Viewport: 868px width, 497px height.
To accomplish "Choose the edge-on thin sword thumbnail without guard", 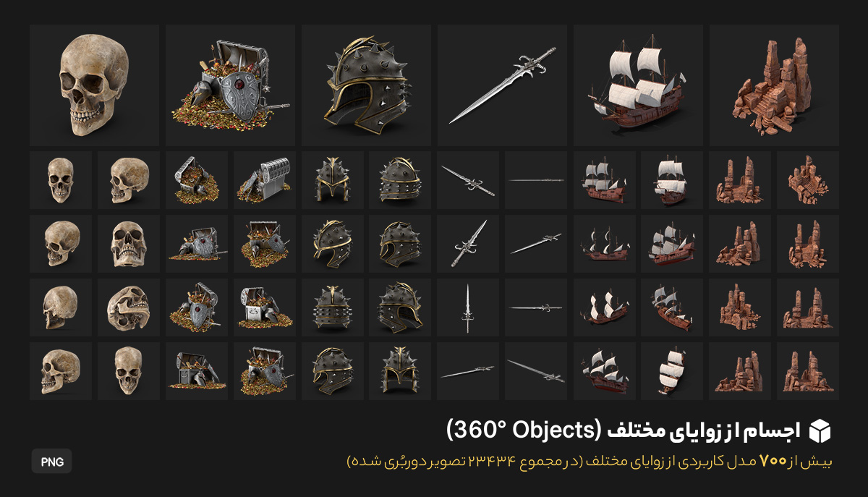I will 536,180.
